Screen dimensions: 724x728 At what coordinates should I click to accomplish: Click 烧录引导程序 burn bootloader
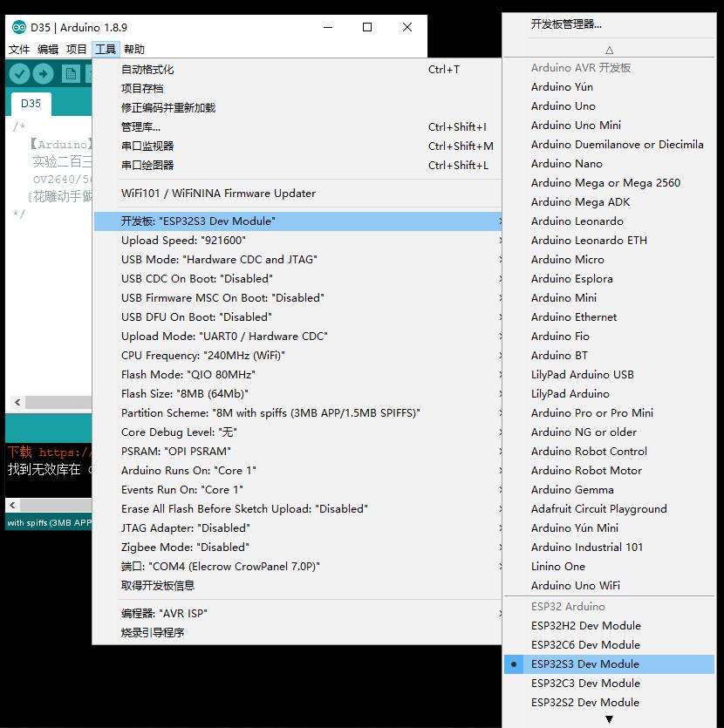coord(297,632)
